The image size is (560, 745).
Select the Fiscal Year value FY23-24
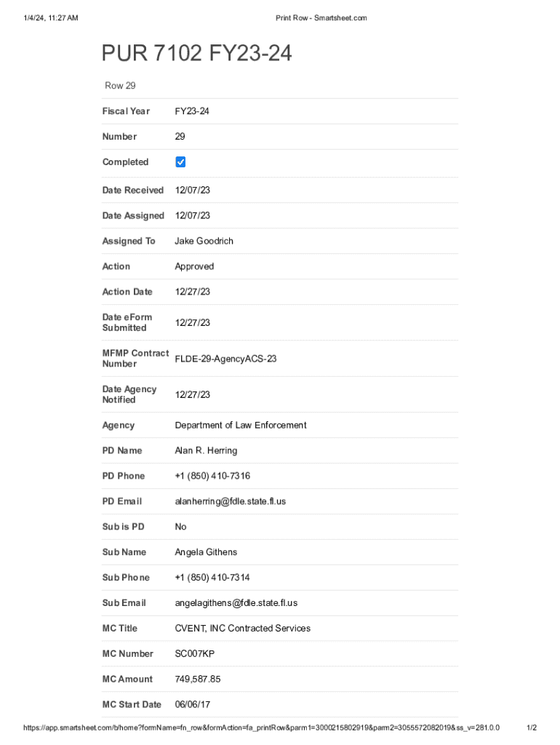(192, 111)
